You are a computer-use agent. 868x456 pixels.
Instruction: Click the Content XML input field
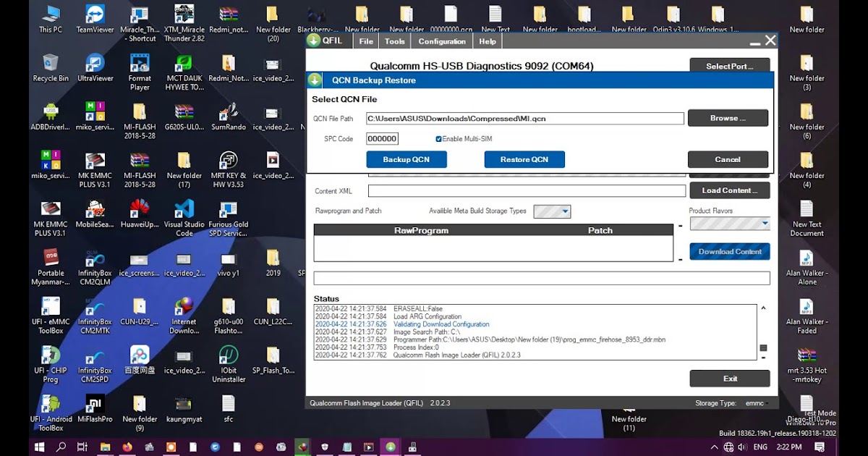click(527, 191)
